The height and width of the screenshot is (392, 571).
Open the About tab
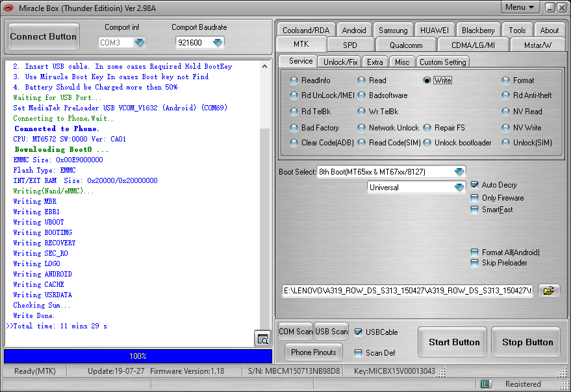coord(549,31)
